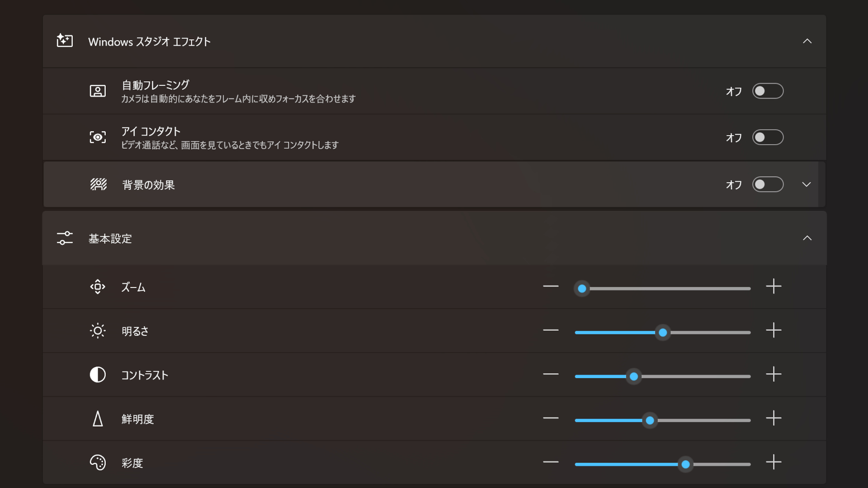Screen dimensions: 868x488
Task: Click the zoom icon
Action: [x=98, y=287]
